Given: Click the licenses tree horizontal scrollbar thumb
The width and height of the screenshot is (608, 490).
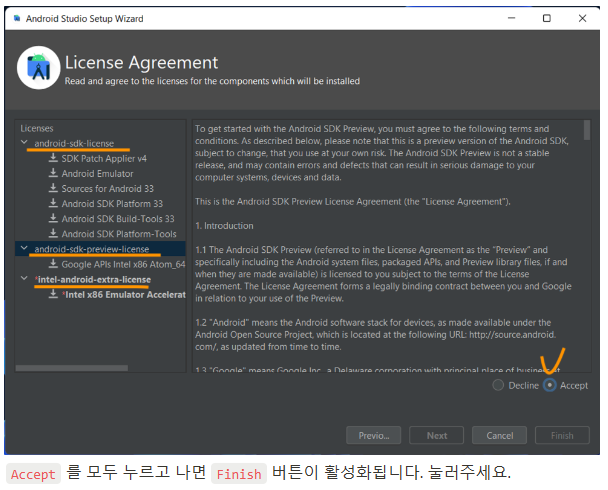Looking at the screenshot, I should coord(72,368).
